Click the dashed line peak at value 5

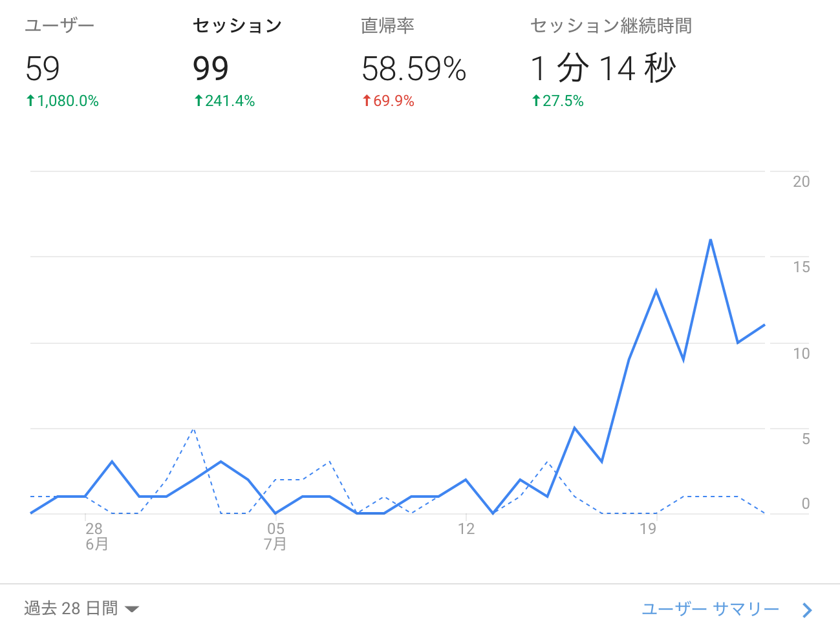tap(193, 429)
